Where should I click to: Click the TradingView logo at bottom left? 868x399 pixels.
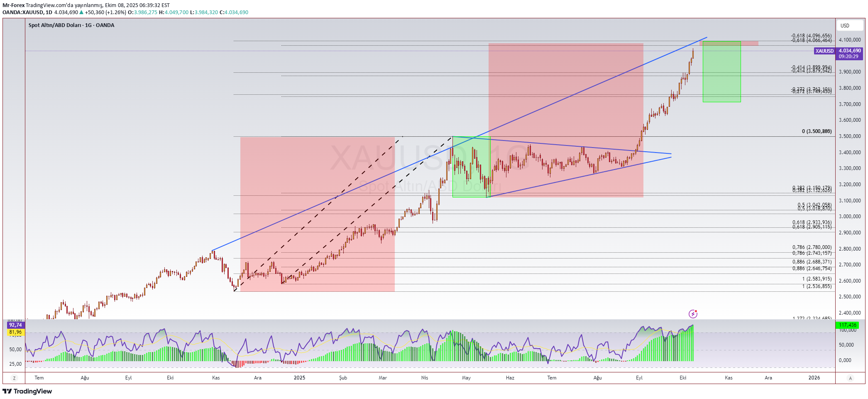point(27,391)
